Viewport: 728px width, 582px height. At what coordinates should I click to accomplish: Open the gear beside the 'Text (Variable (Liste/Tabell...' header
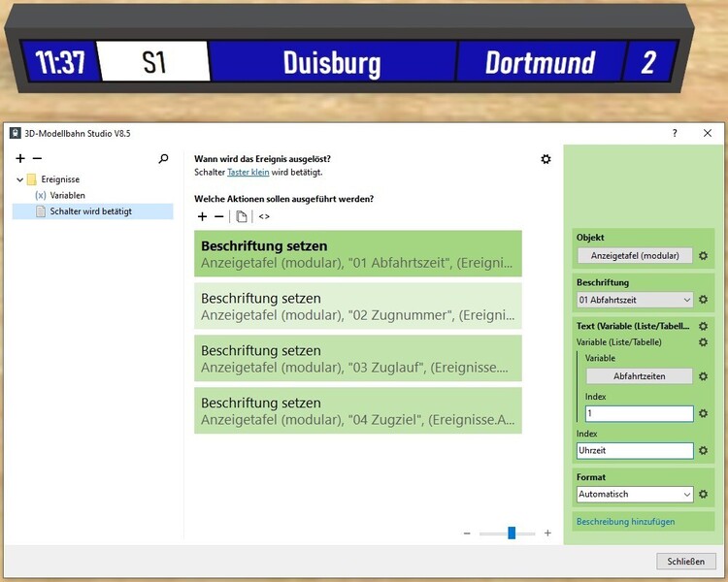[x=704, y=326]
